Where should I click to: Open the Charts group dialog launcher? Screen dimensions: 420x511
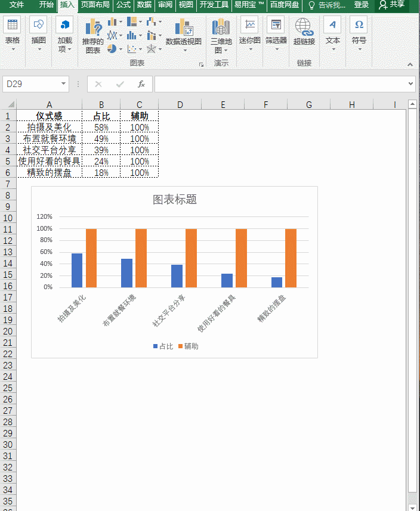pos(202,65)
